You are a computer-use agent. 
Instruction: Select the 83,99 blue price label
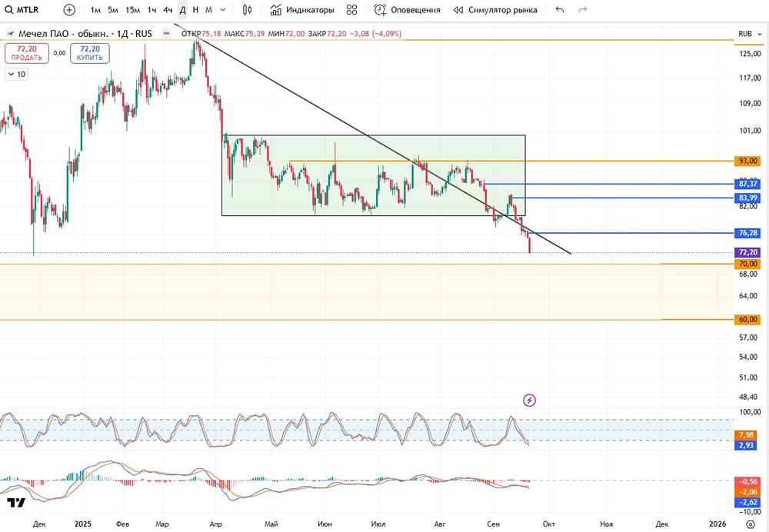tap(747, 198)
